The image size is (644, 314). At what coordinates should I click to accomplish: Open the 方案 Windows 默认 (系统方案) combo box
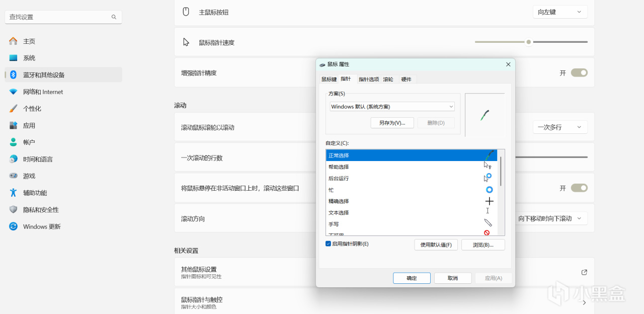[392, 107]
